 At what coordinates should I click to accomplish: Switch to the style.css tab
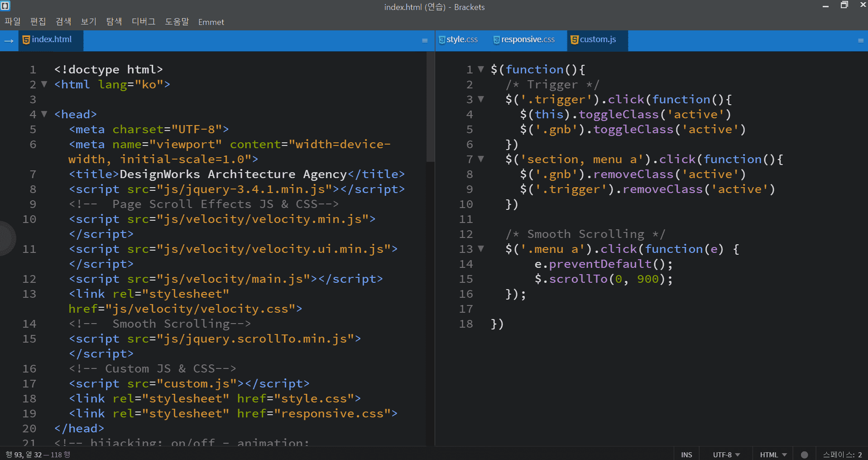click(458, 40)
